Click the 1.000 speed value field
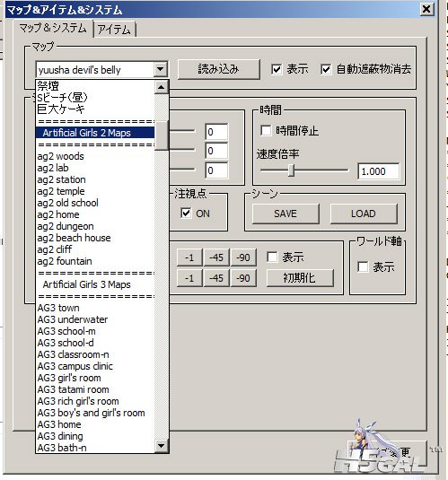Screen dimensions: 448x480 (x=379, y=171)
